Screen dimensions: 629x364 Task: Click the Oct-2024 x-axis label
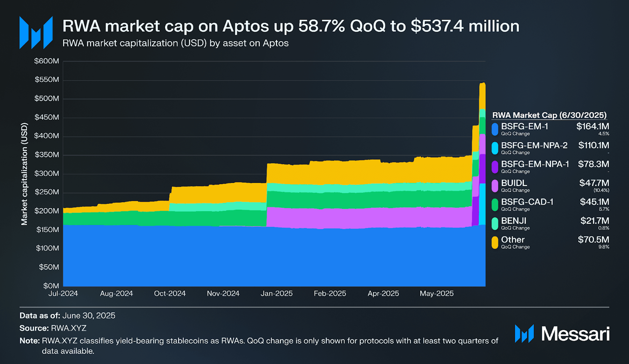170,293
